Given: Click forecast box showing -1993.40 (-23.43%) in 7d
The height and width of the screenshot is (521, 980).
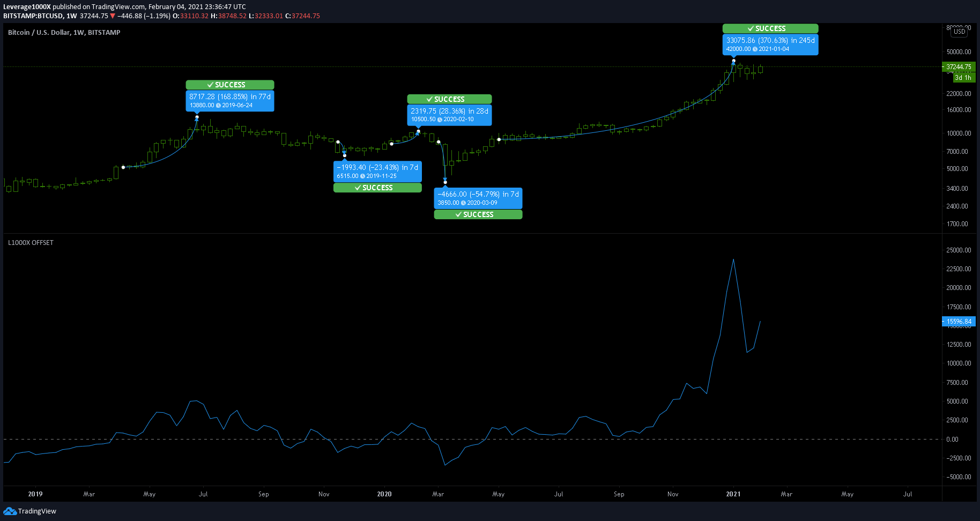Looking at the screenshot, I should [377, 172].
